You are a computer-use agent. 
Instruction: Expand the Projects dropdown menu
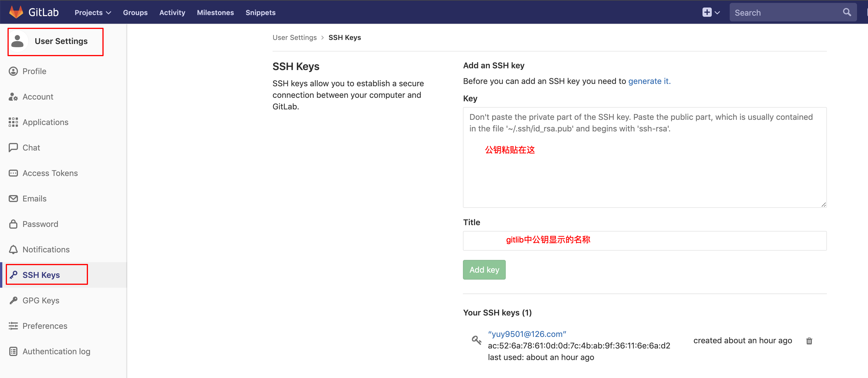[x=93, y=12]
